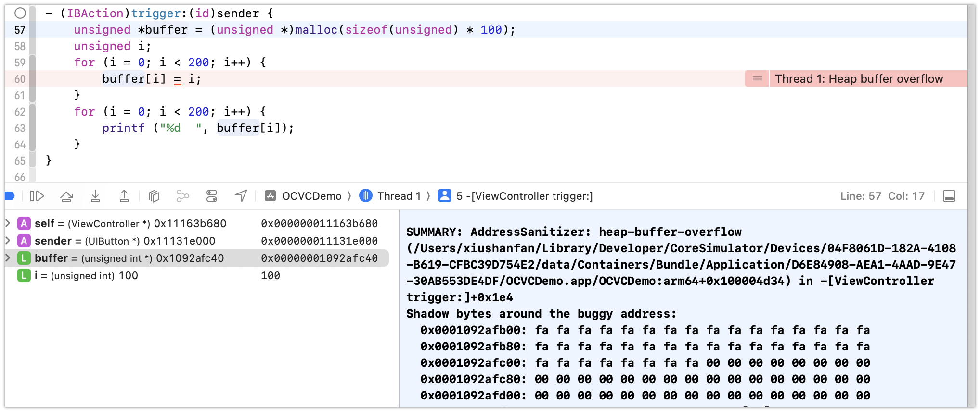The height and width of the screenshot is (412, 980).
Task: Click the Step Into debug button
Action: [95, 196]
